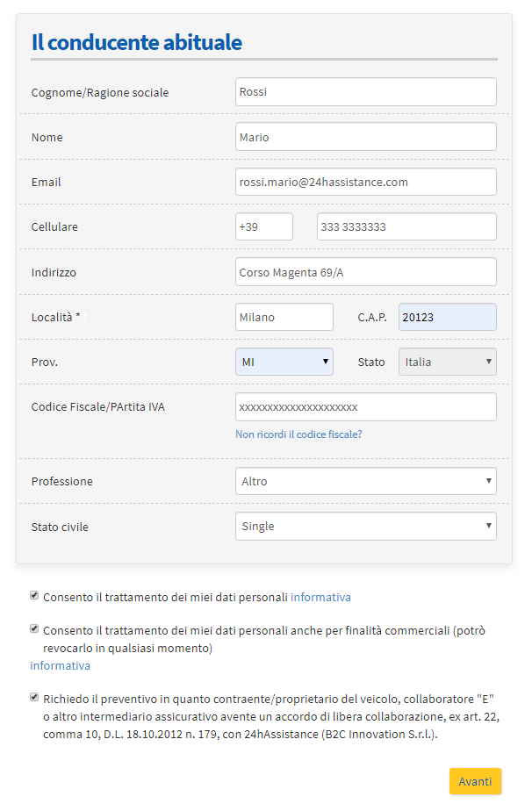532x811 pixels.
Task: Toggle commercial purposes consent checkbox
Action: click(34, 628)
